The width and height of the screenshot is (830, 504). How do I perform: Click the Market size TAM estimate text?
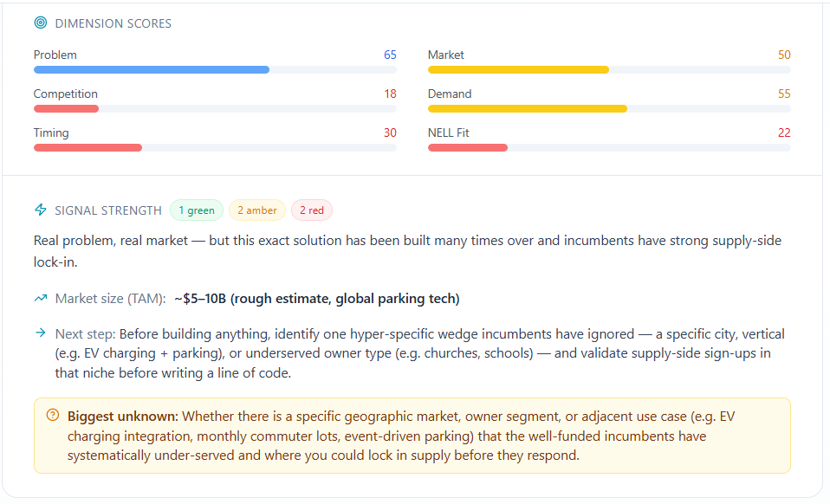pyautogui.click(x=316, y=299)
